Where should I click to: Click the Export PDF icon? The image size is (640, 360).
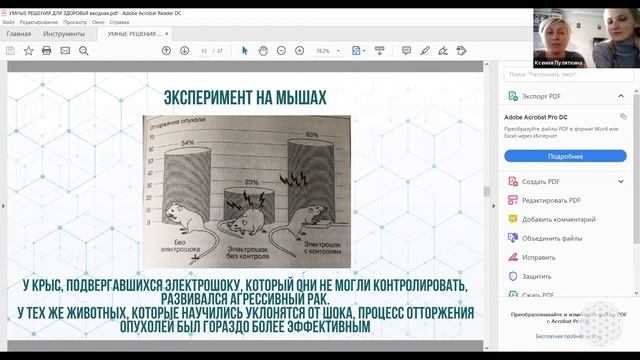513,96
